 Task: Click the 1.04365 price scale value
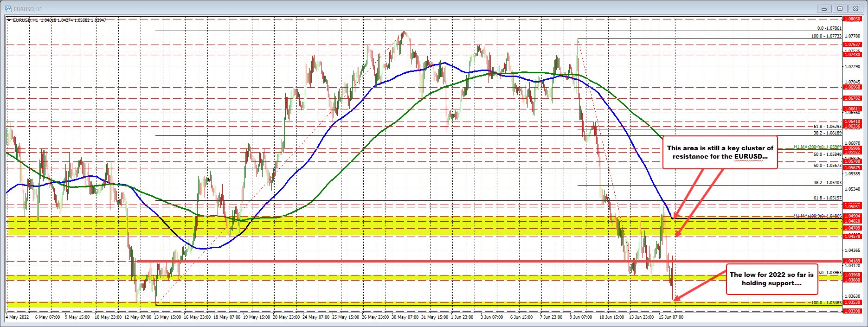(x=853, y=250)
